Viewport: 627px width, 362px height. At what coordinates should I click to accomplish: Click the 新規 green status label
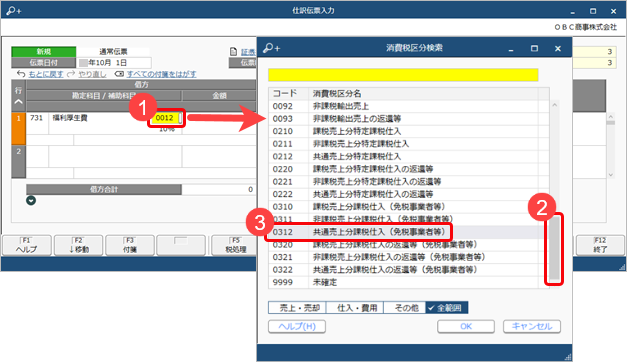coord(44,52)
